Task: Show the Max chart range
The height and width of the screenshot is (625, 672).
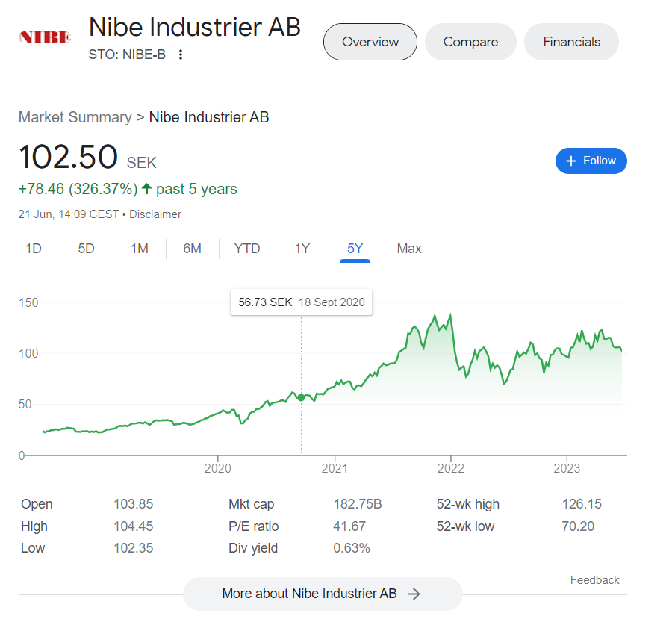Action: coord(409,249)
